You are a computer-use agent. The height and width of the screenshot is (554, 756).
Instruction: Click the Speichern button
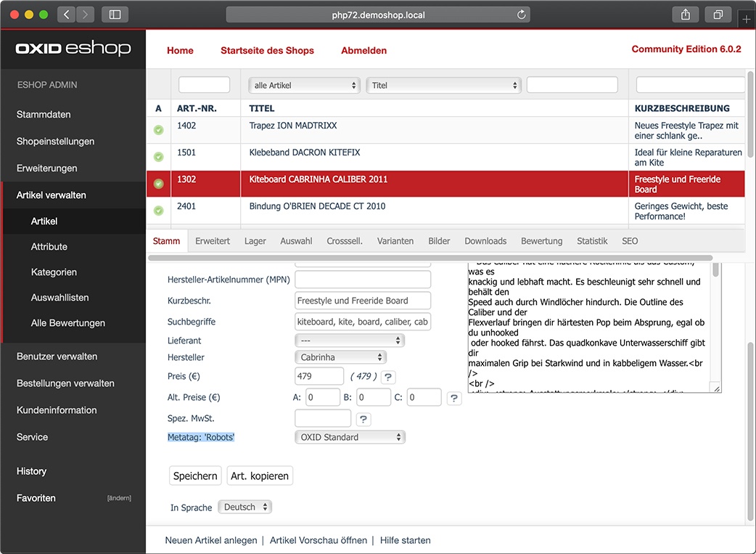point(195,476)
